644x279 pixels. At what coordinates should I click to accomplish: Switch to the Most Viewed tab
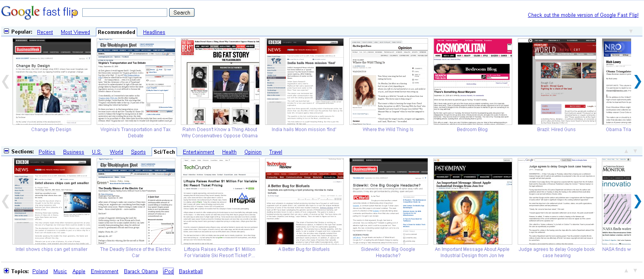point(75,32)
